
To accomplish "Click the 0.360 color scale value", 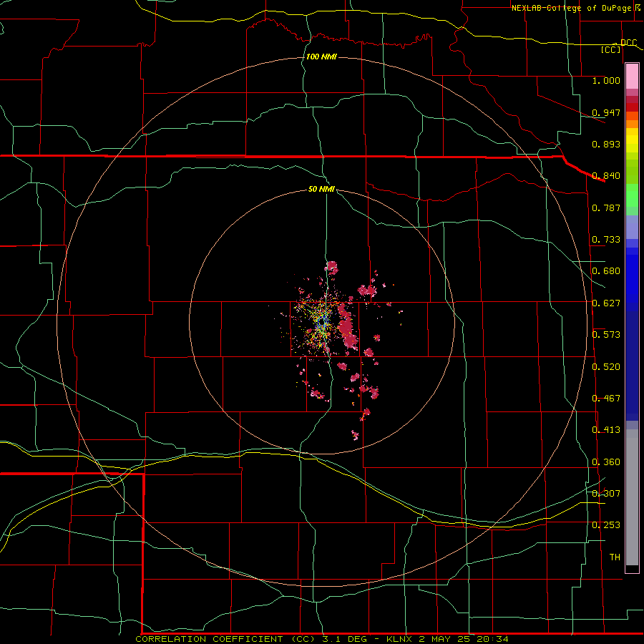I will click(606, 462).
